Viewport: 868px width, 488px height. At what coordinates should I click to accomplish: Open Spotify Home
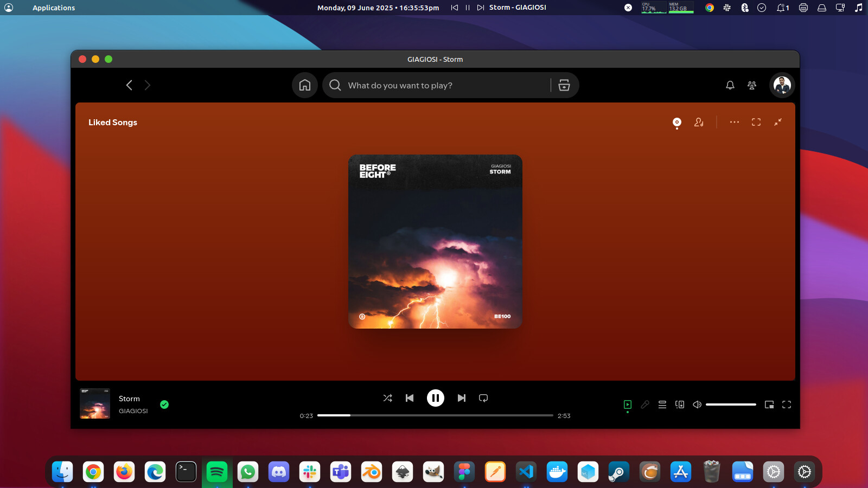305,85
